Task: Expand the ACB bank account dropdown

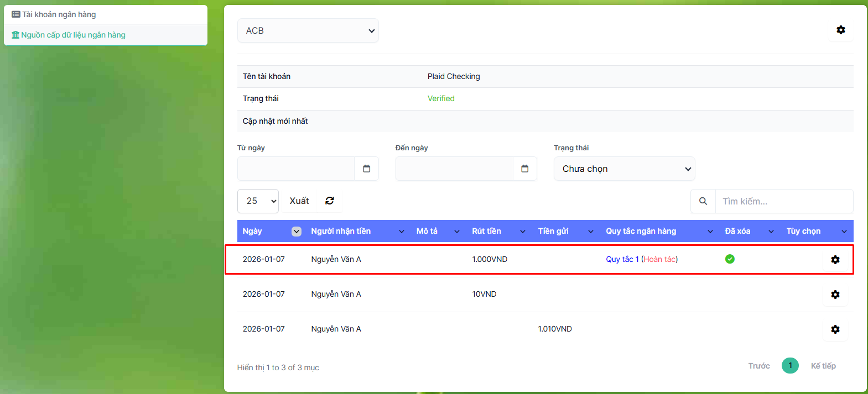Action: 308,31
